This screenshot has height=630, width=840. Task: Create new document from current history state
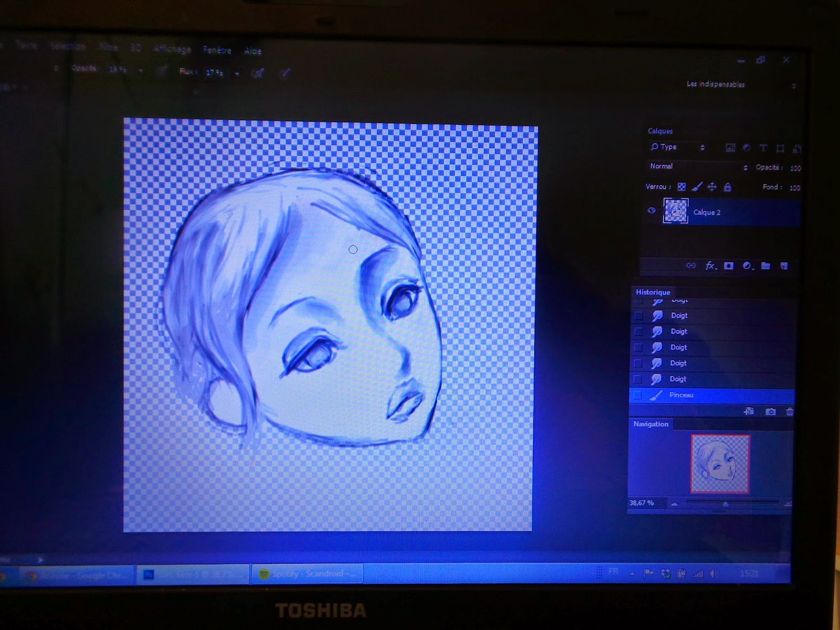point(749,412)
